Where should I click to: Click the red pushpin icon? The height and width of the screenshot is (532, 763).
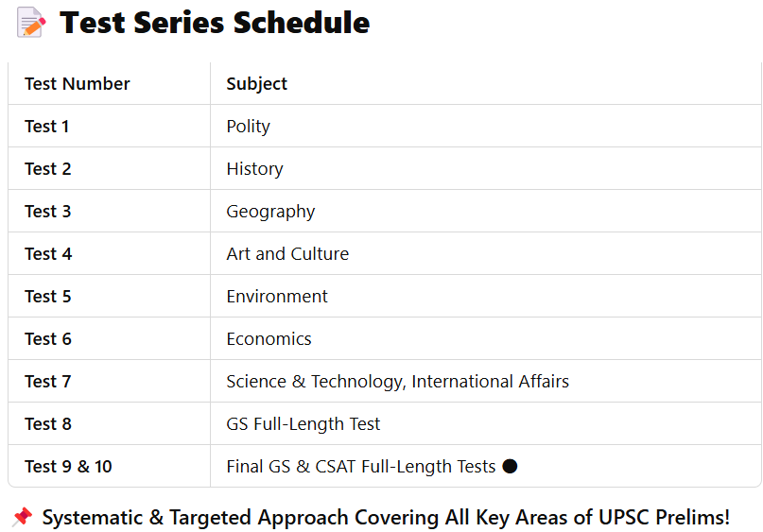coord(23,517)
